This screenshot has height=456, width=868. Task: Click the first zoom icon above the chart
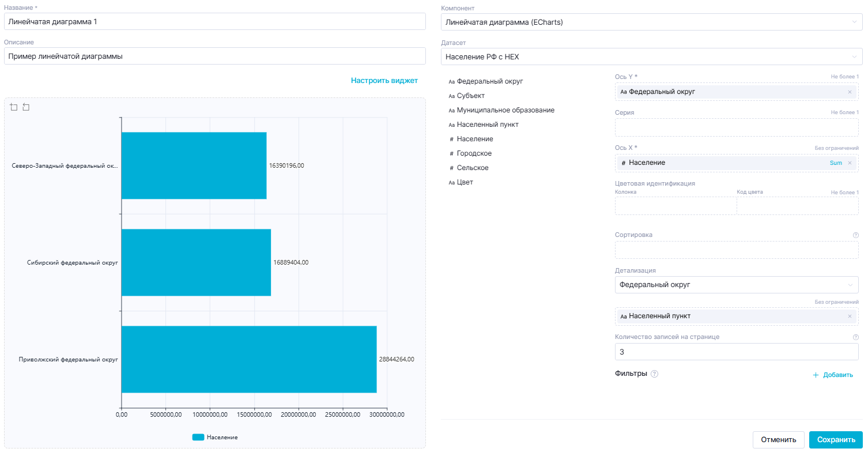point(14,107)
